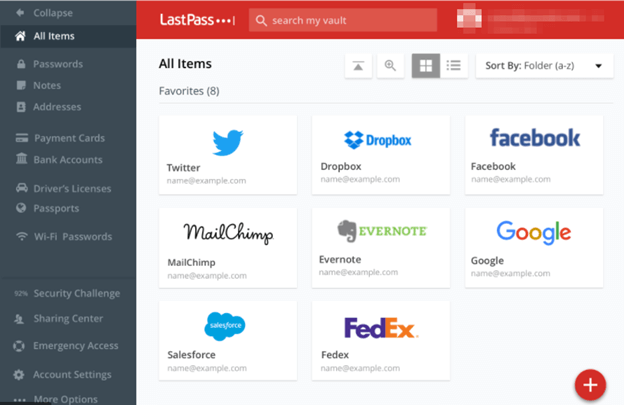
Task: Click the Payment Cards credit card icon
Action: coord(21,138)
